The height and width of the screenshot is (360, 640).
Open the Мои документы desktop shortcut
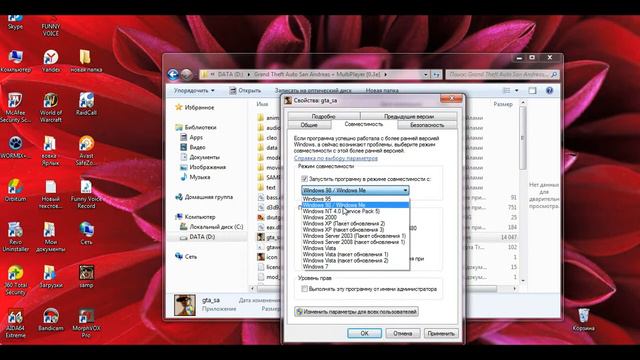coord(51,237)
